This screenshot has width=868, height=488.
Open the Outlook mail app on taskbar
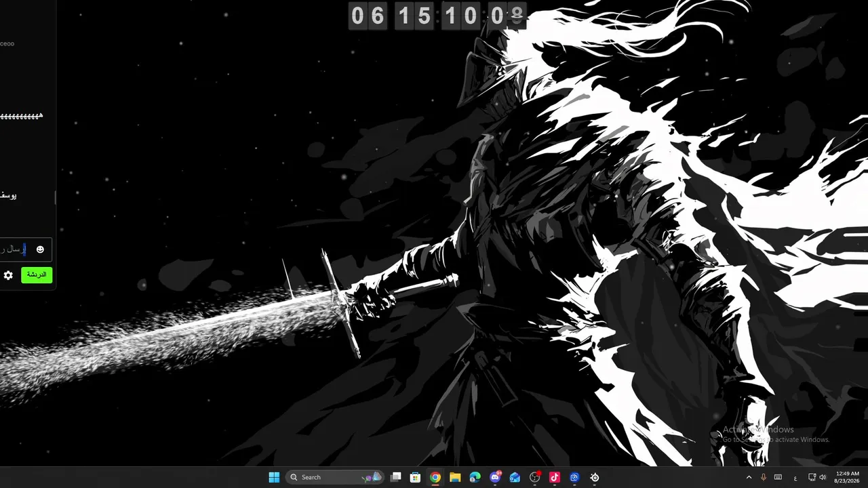tap(515, 477)
